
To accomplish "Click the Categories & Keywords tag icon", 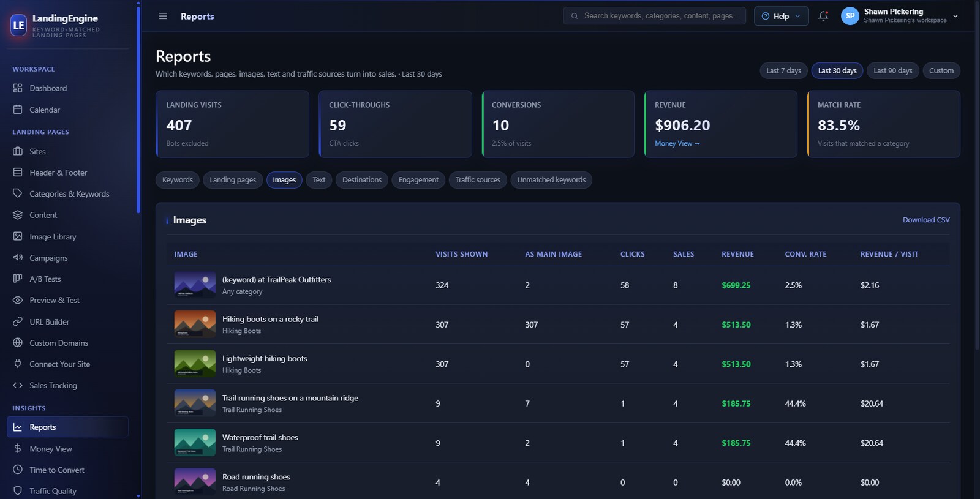I will 18,193.
